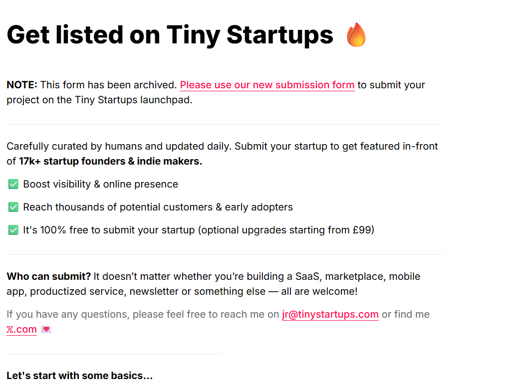Image resolution: width=532 pixels, height=392 pixels.
Task: Open the new submission form link
Action: tap(267, 85)
